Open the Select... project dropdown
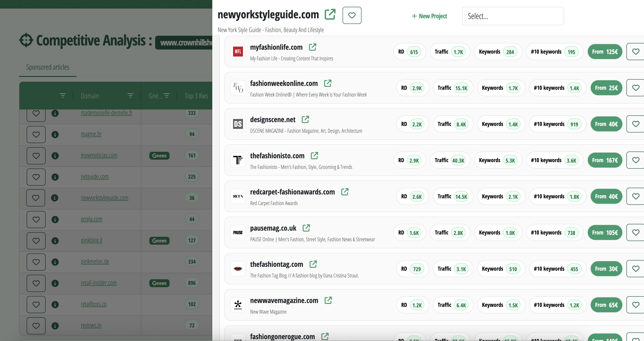The width and height of the screenshot is (644, 341). tap(513, 16)
